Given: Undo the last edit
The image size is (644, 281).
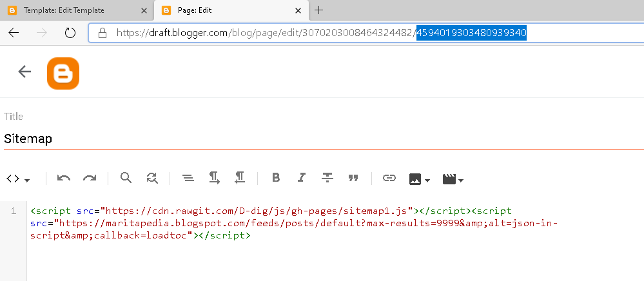Looking at the screenshot, I should click(64, 178).
